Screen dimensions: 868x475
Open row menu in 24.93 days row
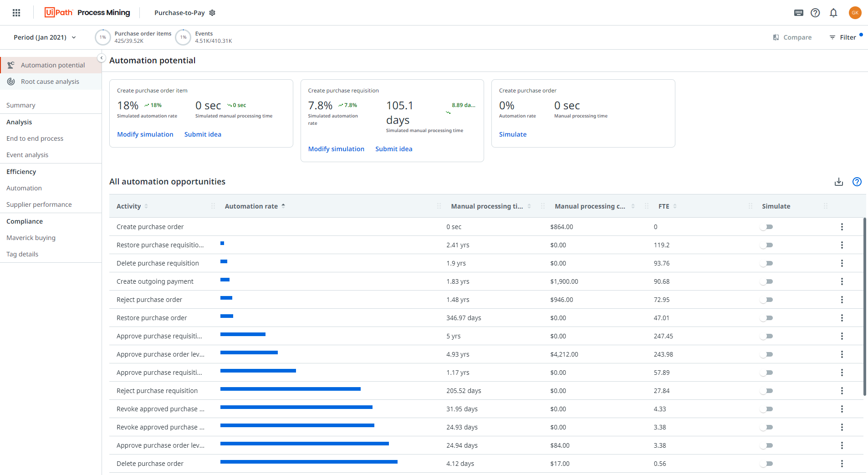click(x=842, y=427)
